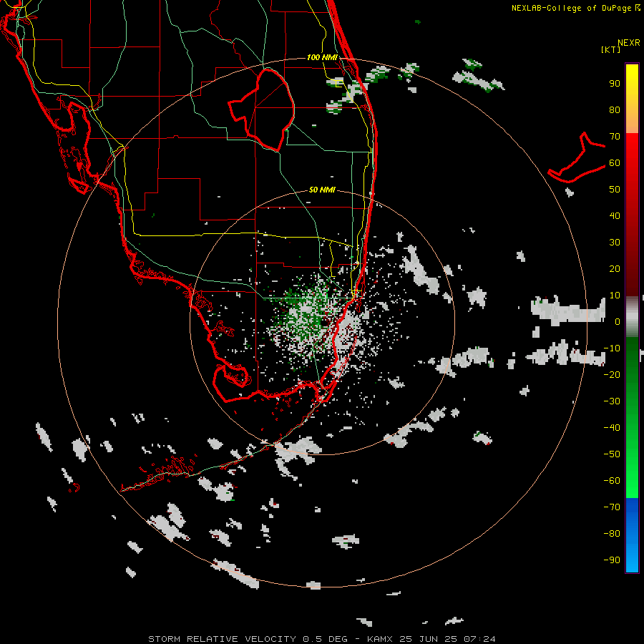Image resolution: width=644 pixels, height=644 pixels.
Task: Click the -50 knots scale label
Action: (612, 454)
